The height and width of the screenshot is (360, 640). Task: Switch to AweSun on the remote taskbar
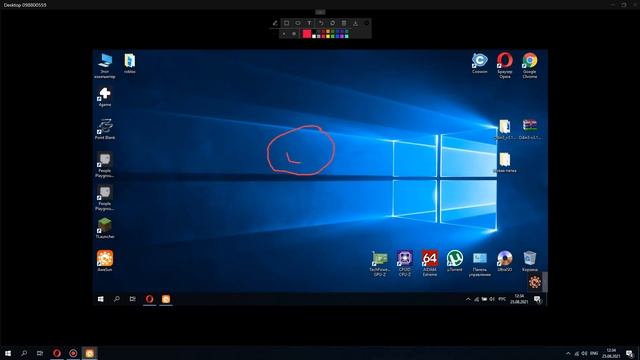(x=166, y=299)
